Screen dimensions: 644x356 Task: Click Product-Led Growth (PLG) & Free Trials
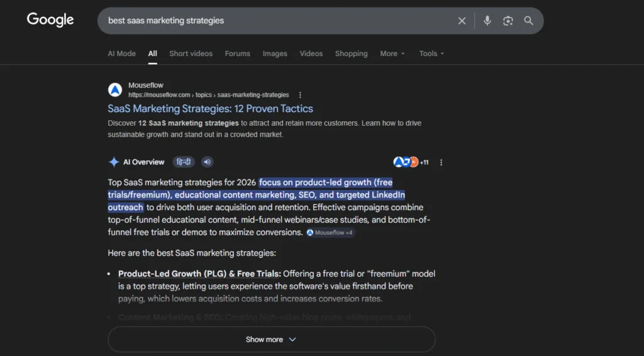point(199,274)
